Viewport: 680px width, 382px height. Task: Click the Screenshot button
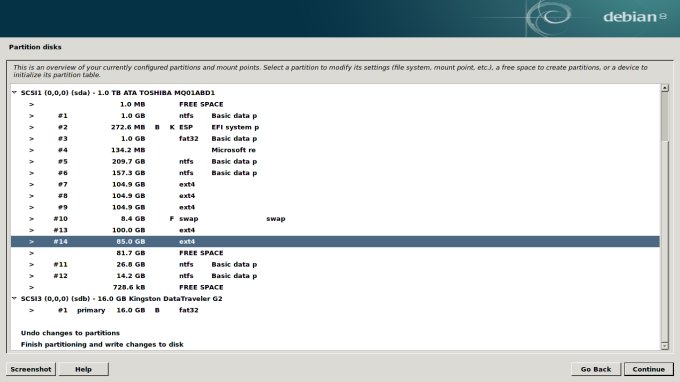click(31, 369)
